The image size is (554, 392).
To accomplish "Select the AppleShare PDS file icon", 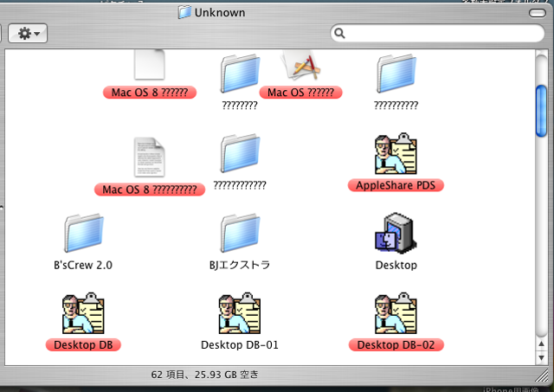I will (396, 153).
